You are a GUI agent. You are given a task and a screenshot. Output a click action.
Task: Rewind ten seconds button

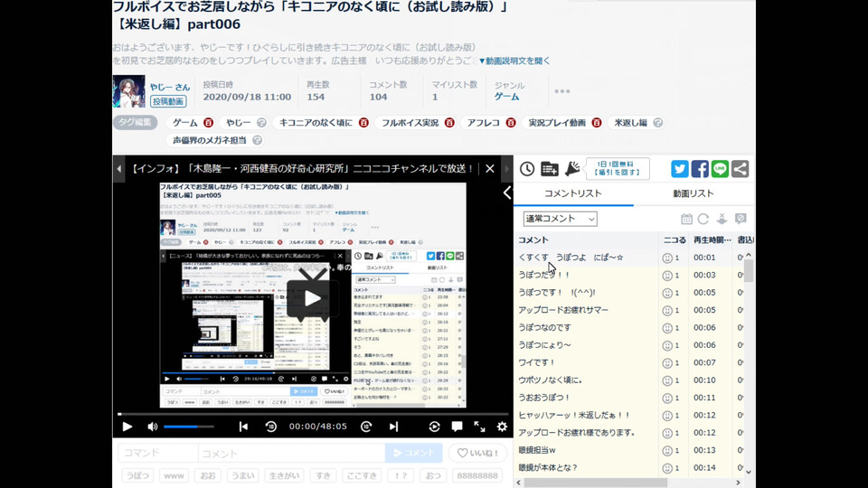tap(270, 427)
